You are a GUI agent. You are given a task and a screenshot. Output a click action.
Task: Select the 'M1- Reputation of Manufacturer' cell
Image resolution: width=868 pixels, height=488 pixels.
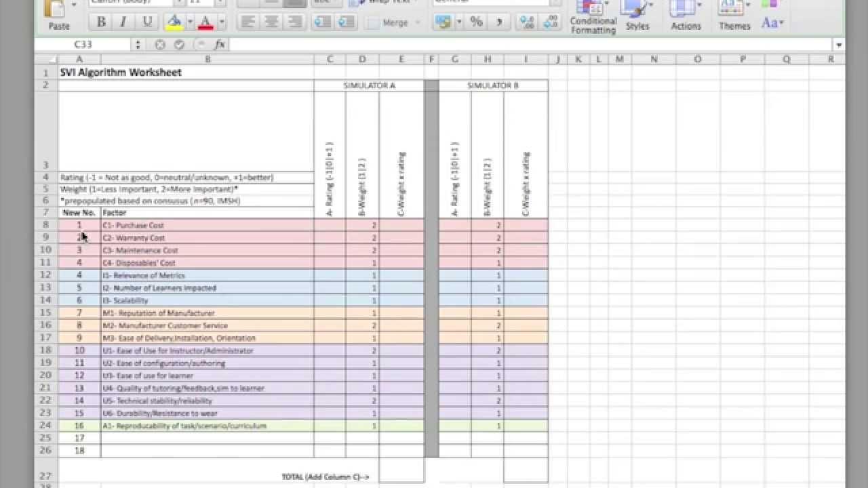point(208,313)
